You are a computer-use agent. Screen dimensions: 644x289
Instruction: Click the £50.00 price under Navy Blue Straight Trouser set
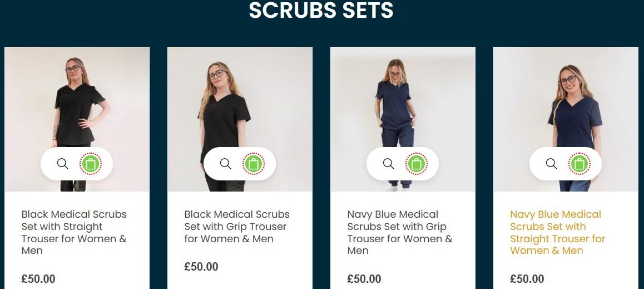pyautogui.click(x=527, y=279)
